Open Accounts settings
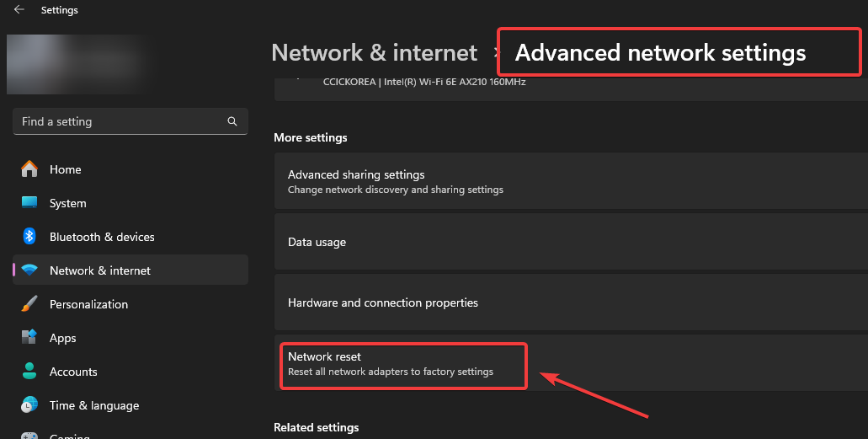The image size is (868, 439). (130, 372)
